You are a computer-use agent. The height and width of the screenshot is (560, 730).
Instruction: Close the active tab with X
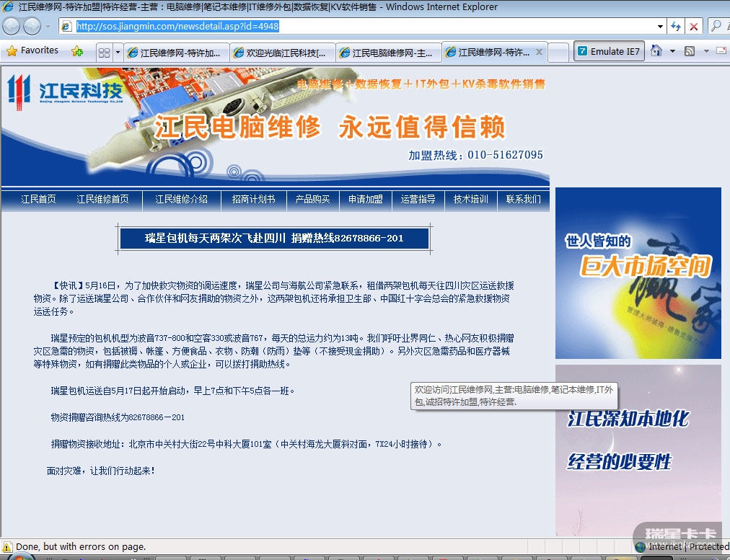pos(539,52)
